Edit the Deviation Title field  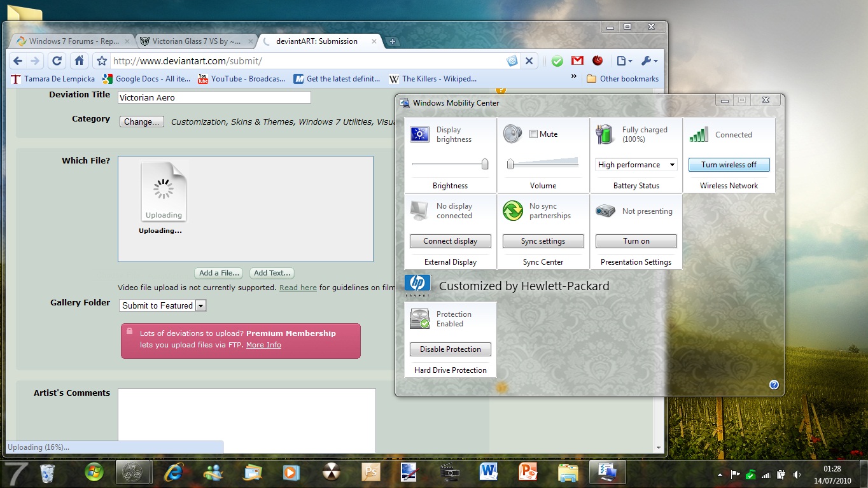[214, 97]
